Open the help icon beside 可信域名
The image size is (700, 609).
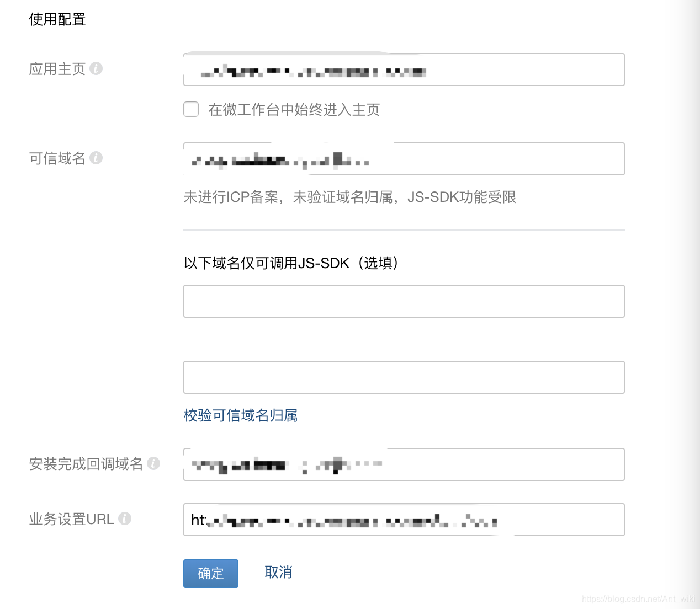[96, 158]
